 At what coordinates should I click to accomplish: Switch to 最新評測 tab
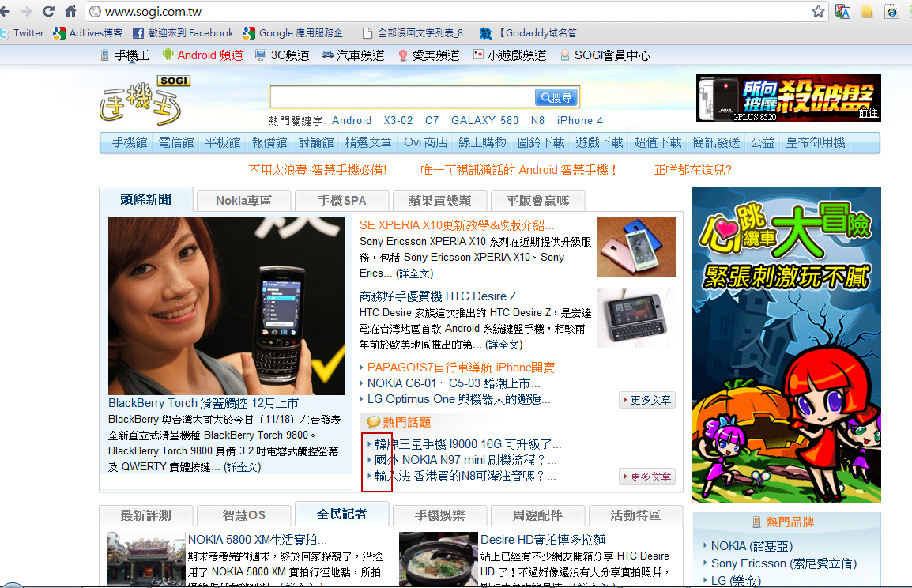145,515
